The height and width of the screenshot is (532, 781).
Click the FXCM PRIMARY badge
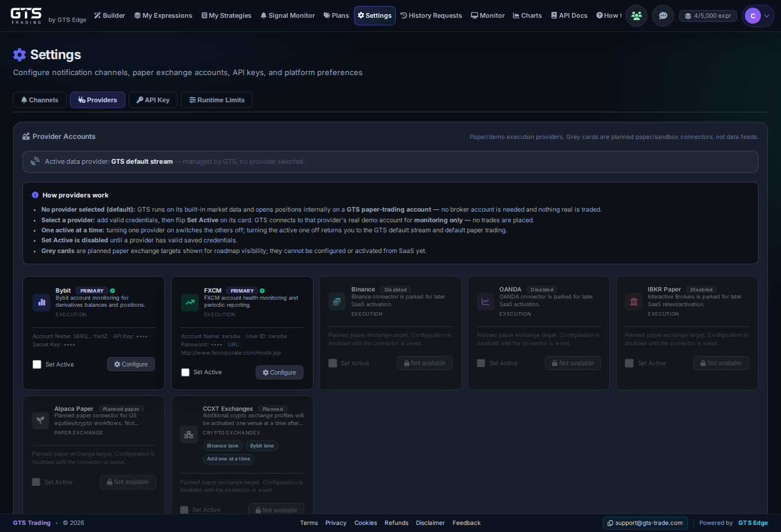point(242,291)
